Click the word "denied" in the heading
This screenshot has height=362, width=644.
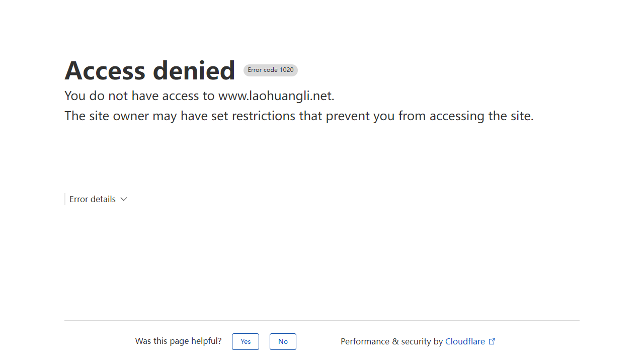coord(194,70)
